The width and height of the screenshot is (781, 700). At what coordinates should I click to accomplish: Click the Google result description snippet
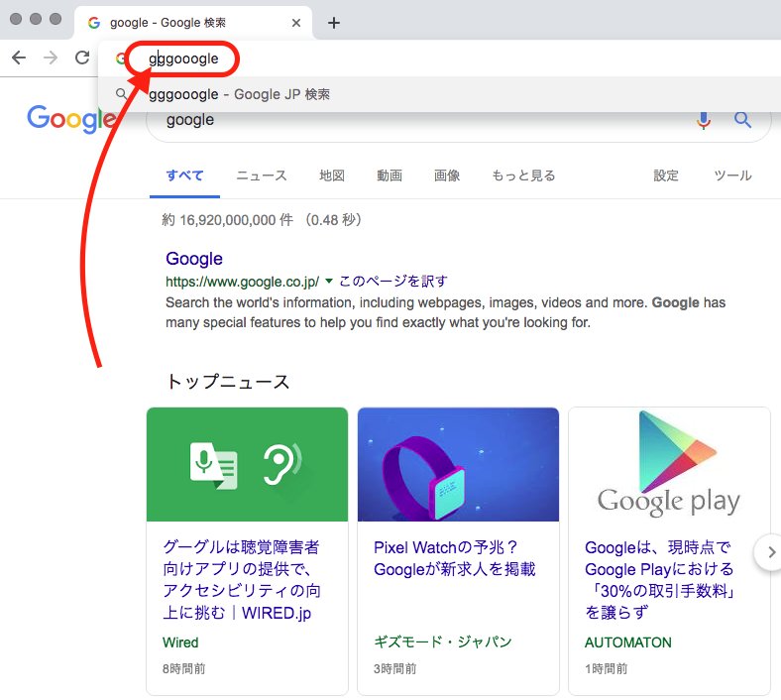445,312
